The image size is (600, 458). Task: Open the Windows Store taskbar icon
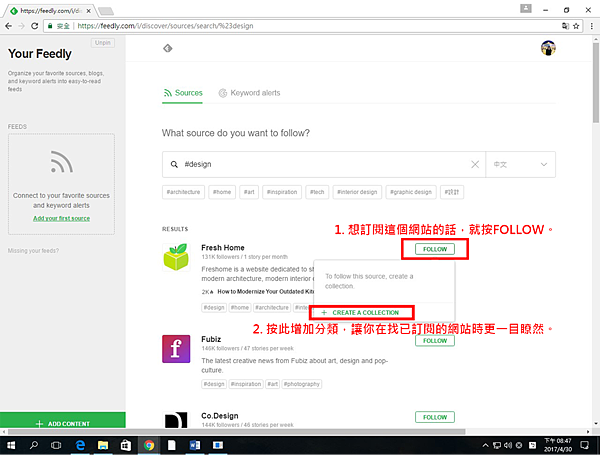tap(126, 445)
